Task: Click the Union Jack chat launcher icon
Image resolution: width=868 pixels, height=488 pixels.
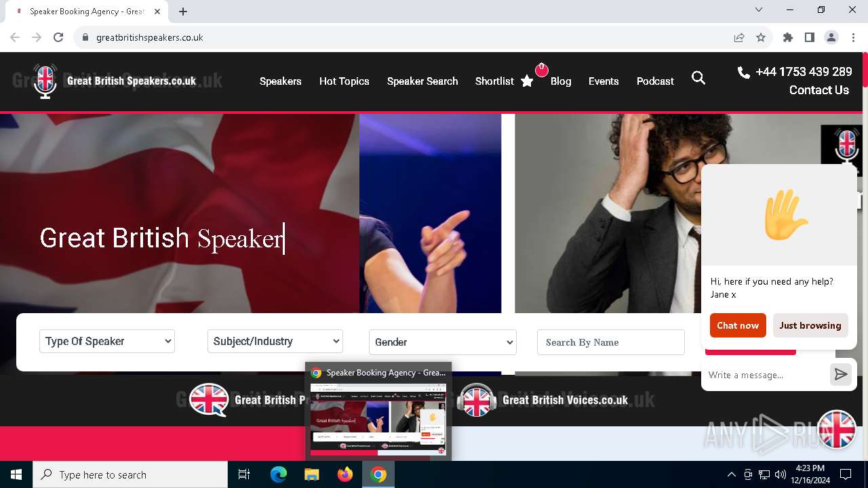Action: click(837, 429)
